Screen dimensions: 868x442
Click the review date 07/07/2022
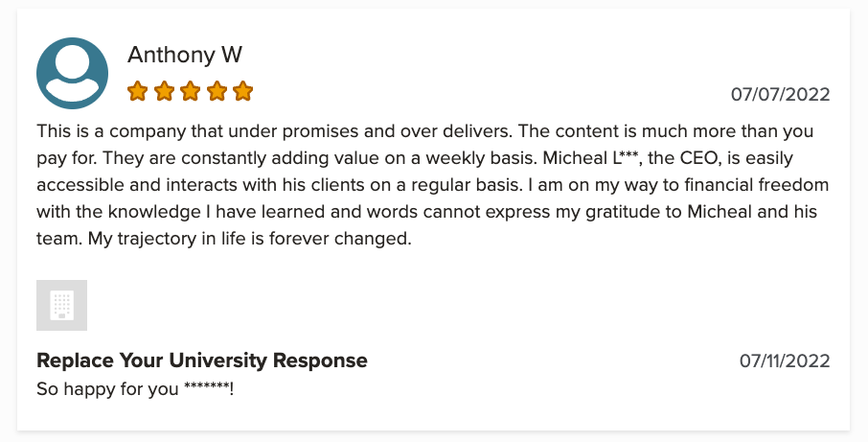pos(781,94)
